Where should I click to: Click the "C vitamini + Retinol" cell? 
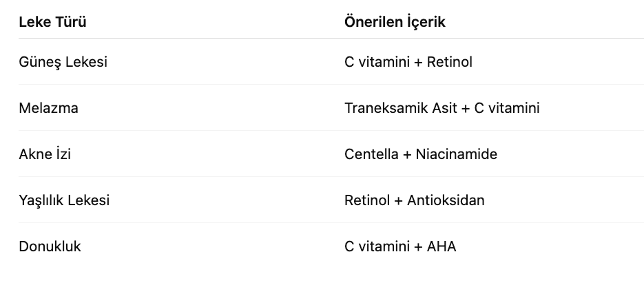pyautogui.click(x=408, y=62)
